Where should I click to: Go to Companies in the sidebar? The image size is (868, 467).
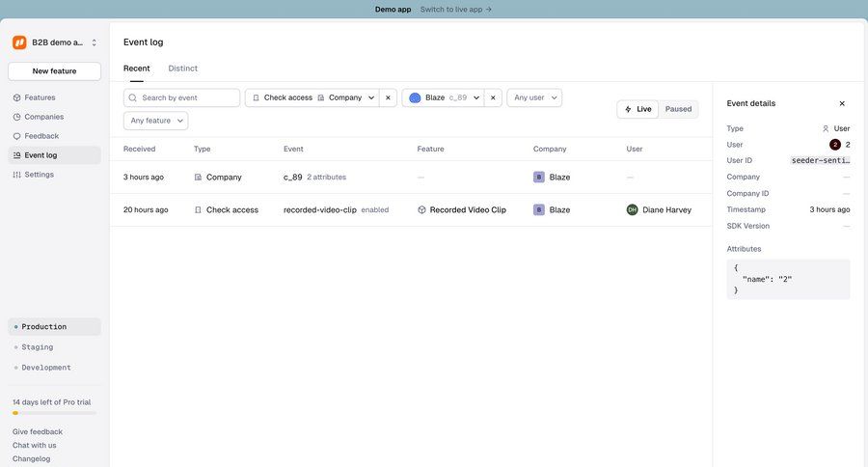click(x=43, y=117)
